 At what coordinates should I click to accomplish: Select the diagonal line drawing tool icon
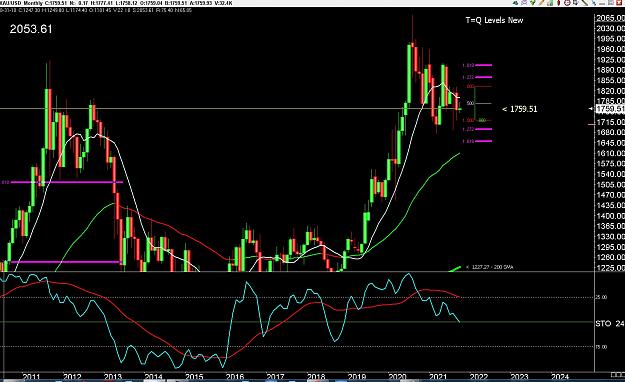[x=585, y=3]
